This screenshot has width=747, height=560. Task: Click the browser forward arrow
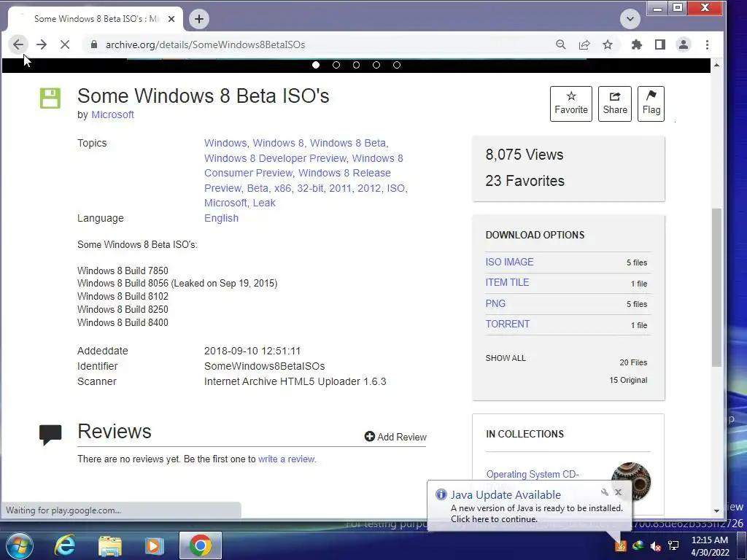coord(42,44)
